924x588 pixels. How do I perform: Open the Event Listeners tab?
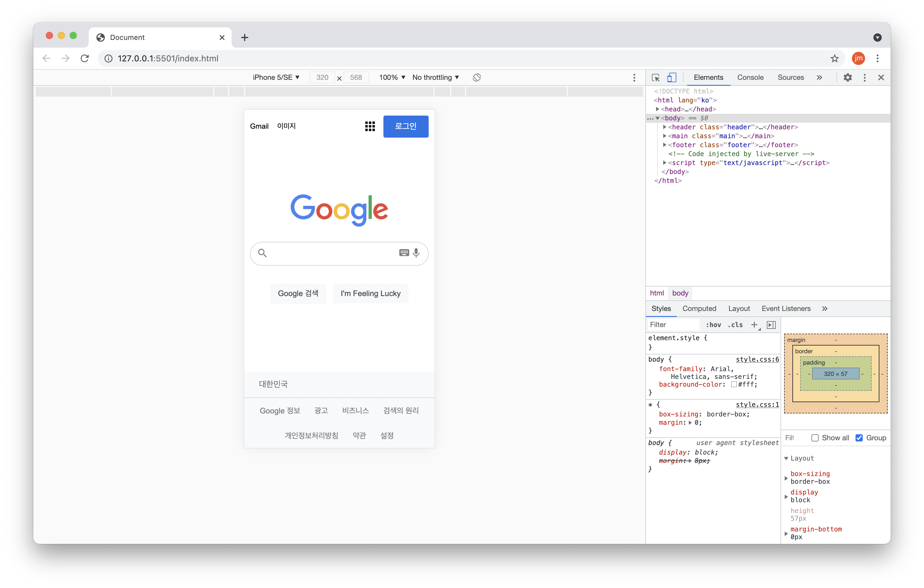tap(786, 309)
